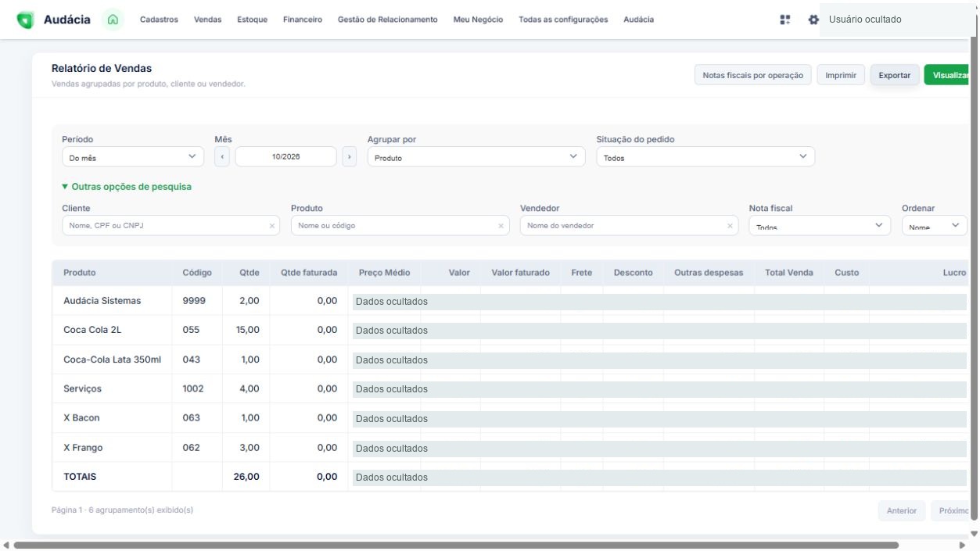Image resolution: width=980 pixels, height=551 pixels.
Task: Click the horizontal scrollbar left arrow
Action: 6,545
